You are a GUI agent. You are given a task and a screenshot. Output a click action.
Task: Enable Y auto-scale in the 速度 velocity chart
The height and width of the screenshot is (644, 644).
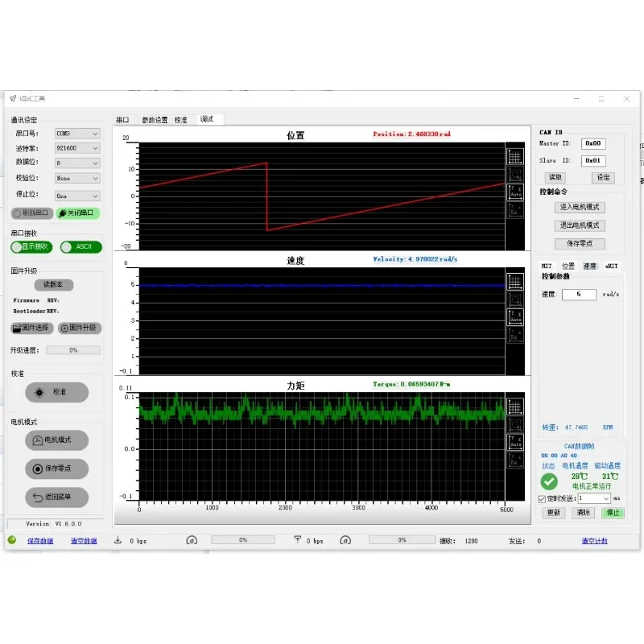[x=515, y=316]
